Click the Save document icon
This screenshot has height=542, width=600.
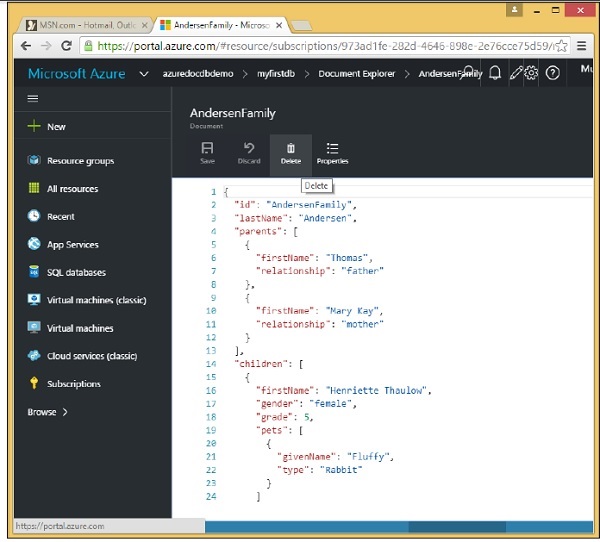(208, 153)
